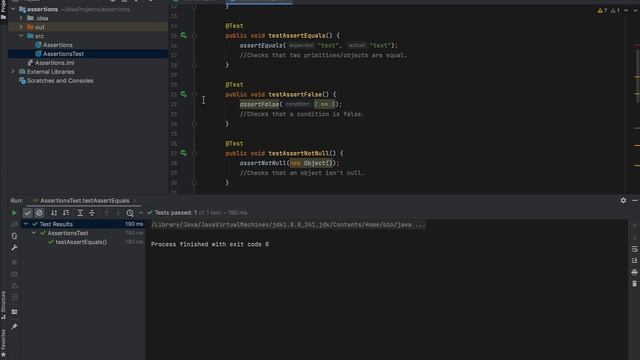The image size is (640, 360).
Task: Switch to AssertionsTest.testAssertEquals run tab
Action: coord(84,200)
